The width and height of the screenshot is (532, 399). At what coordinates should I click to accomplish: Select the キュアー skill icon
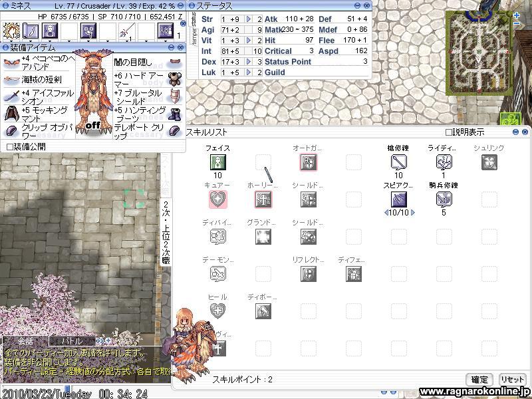(x=218, y=199)
